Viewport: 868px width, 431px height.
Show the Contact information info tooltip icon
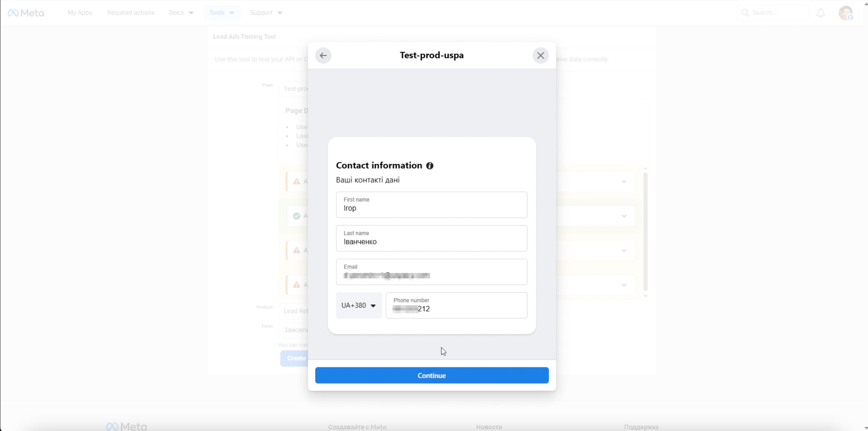pyautogui.click(x=430, y=166)
